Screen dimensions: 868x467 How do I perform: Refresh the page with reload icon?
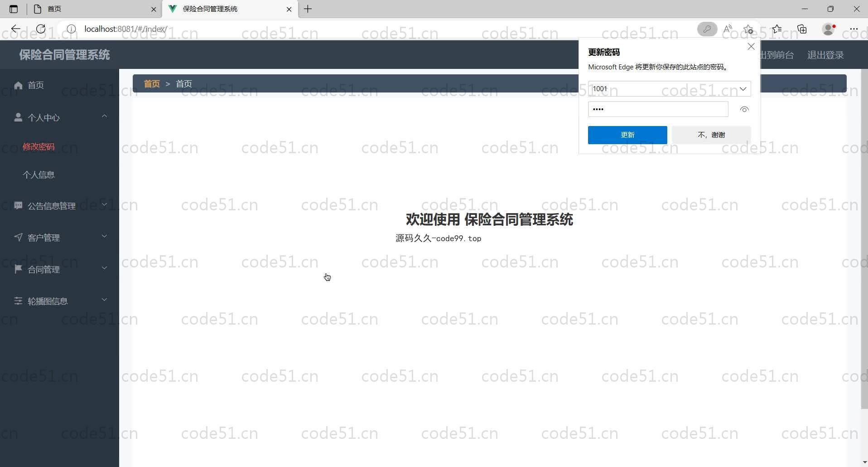pyautogui.click(x=41, y=29)
